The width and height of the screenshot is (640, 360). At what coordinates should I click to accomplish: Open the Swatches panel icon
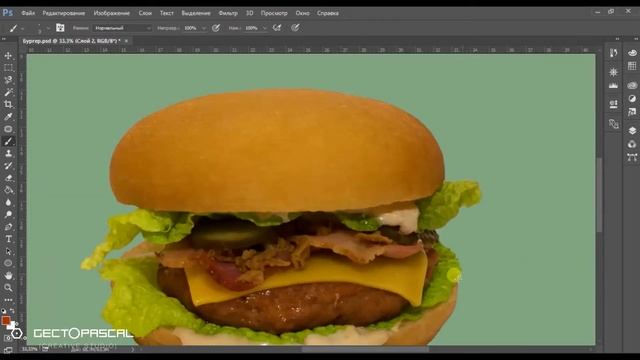point(632,66)
